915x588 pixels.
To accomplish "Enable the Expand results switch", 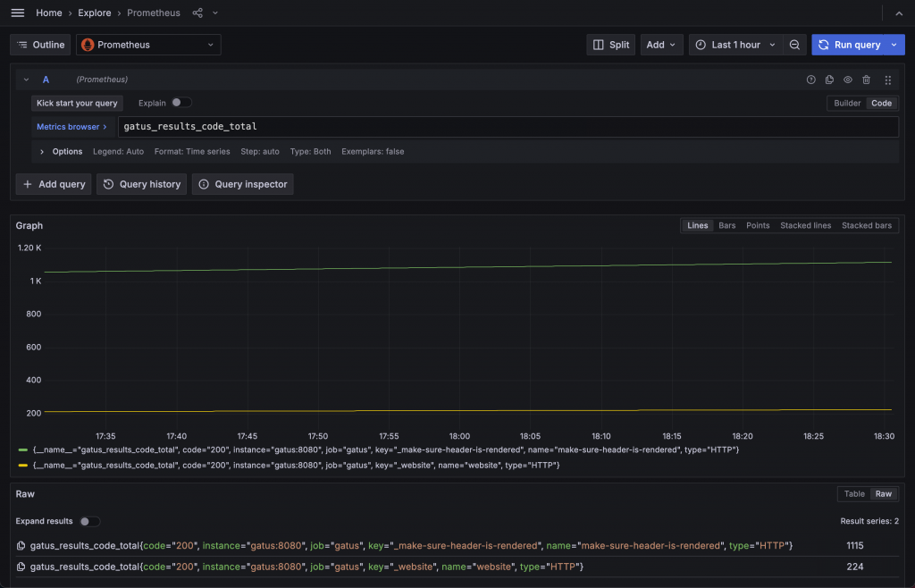I will pyautogui.click(x=89, y=521).
